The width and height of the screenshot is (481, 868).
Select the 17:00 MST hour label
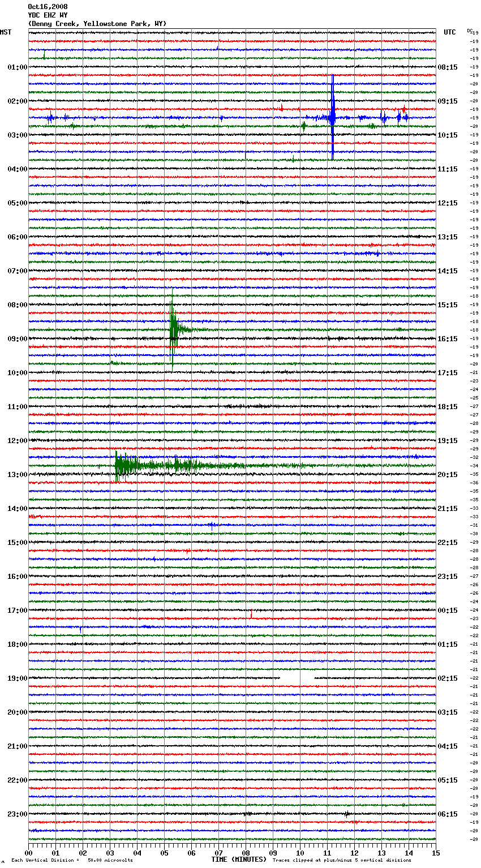[x=18, y=611]
